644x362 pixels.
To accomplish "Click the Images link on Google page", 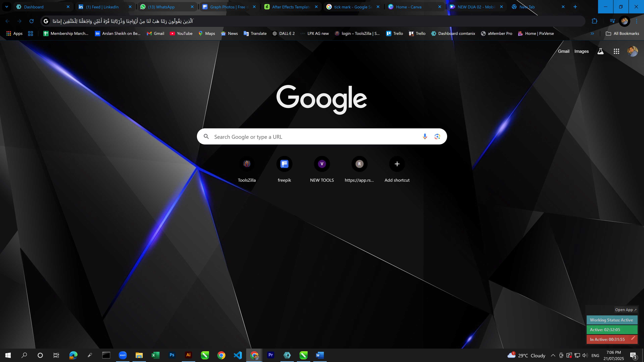I will (x=581, y=51).
